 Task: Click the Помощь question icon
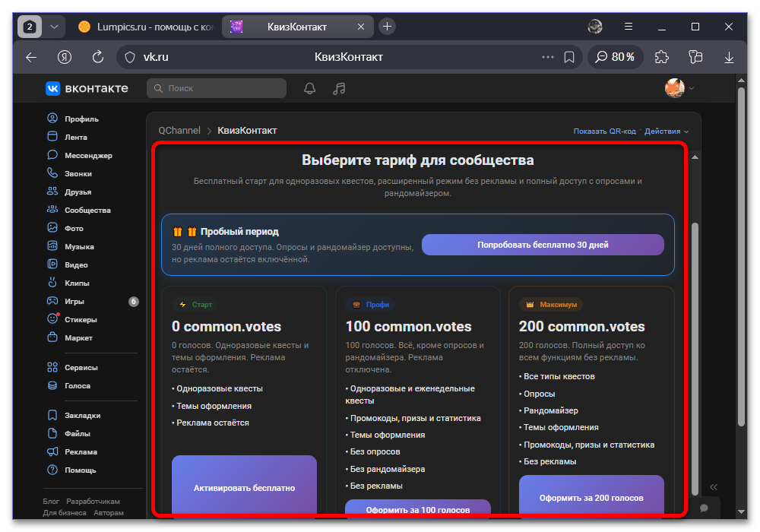52,470
